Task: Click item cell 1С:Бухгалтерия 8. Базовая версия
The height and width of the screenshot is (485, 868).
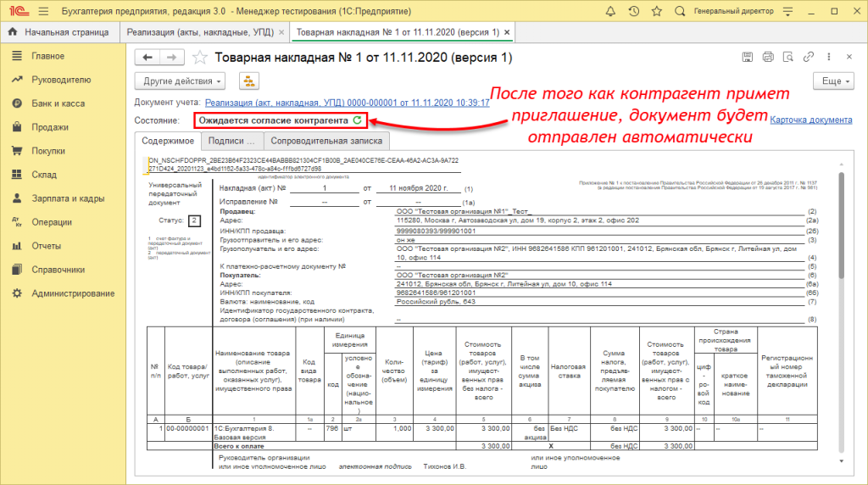Action: 253,432
